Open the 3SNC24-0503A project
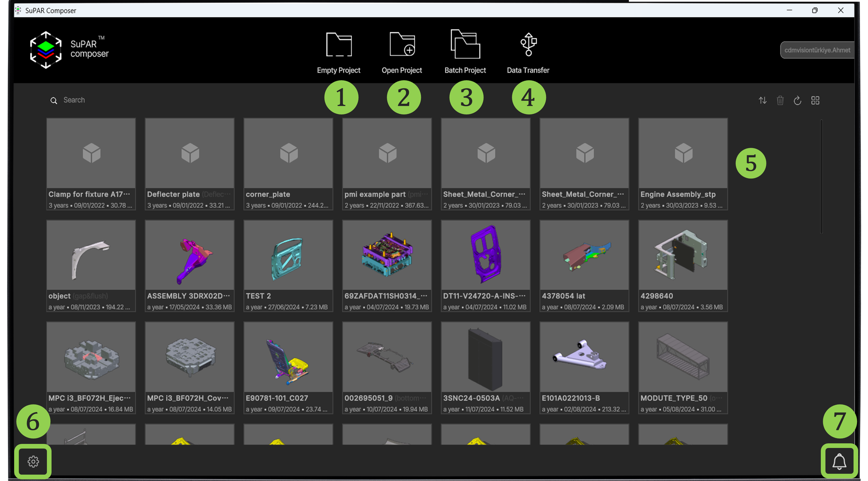 (486, 368)
